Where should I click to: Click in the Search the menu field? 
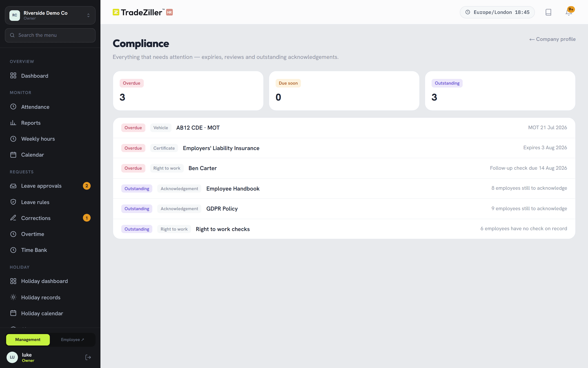(x=50, y=35)
